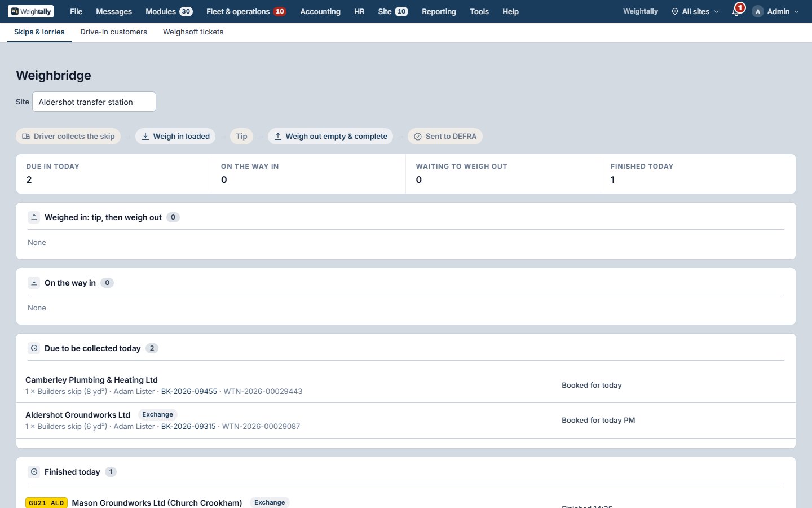Click booking reference BK-2026-09315
812x508 pixels.
pos(188,427)
